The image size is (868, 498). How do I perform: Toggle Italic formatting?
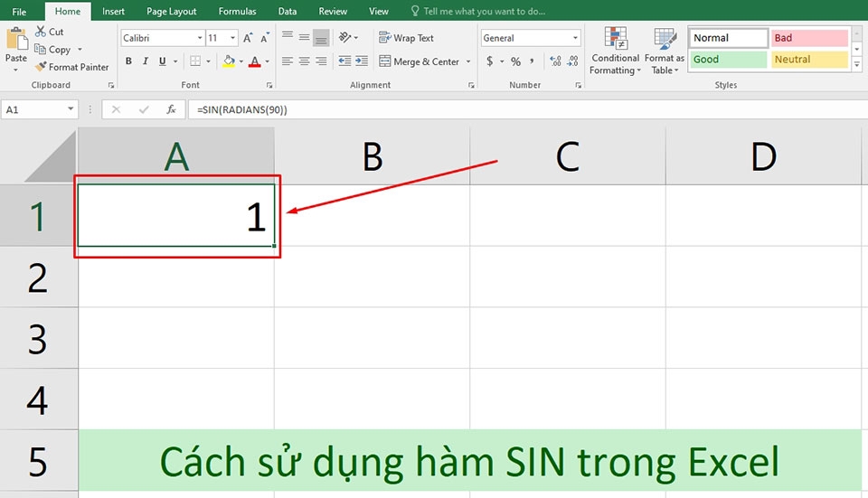tap(145, 61)
